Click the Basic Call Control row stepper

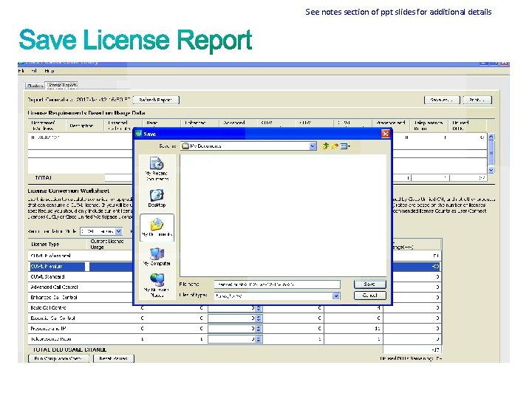click(x=259, y=308)
